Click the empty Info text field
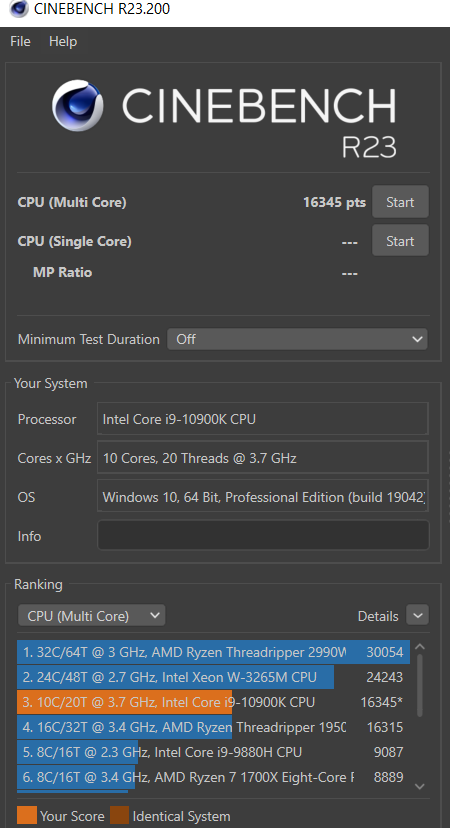The image size is (450, 828). [263, 535]
